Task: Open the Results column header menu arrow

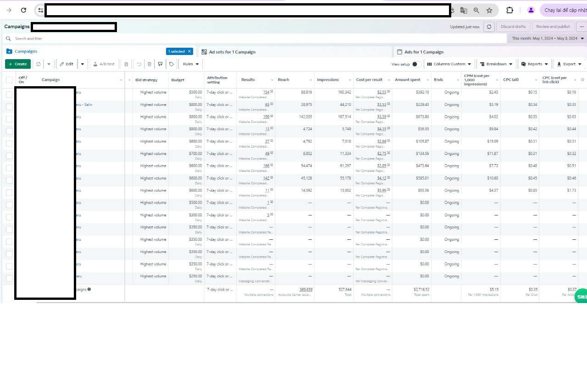Action: click(x=272, y=80)
